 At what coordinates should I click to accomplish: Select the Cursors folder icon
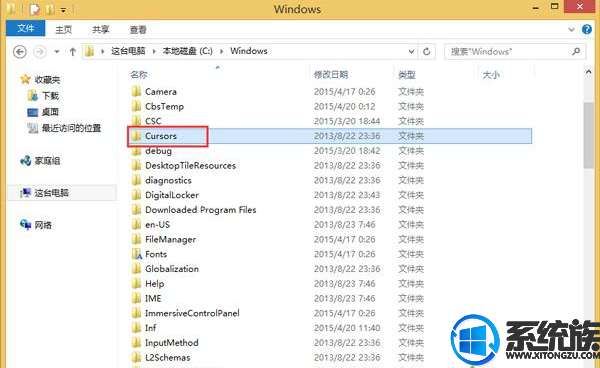[136, 136]
